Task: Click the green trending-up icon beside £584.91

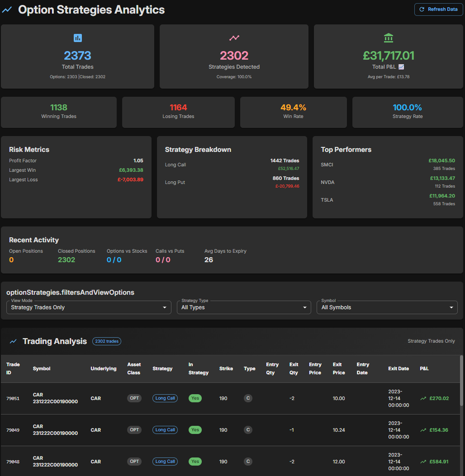Action: [x=423, y=462]
